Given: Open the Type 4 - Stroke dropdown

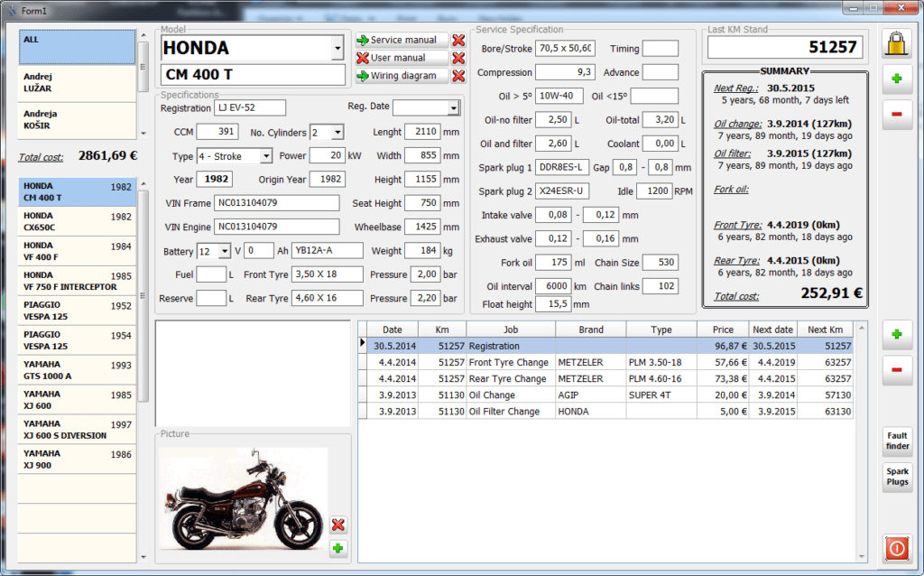Looking at the screenshot, I should (x=266, y=155).
